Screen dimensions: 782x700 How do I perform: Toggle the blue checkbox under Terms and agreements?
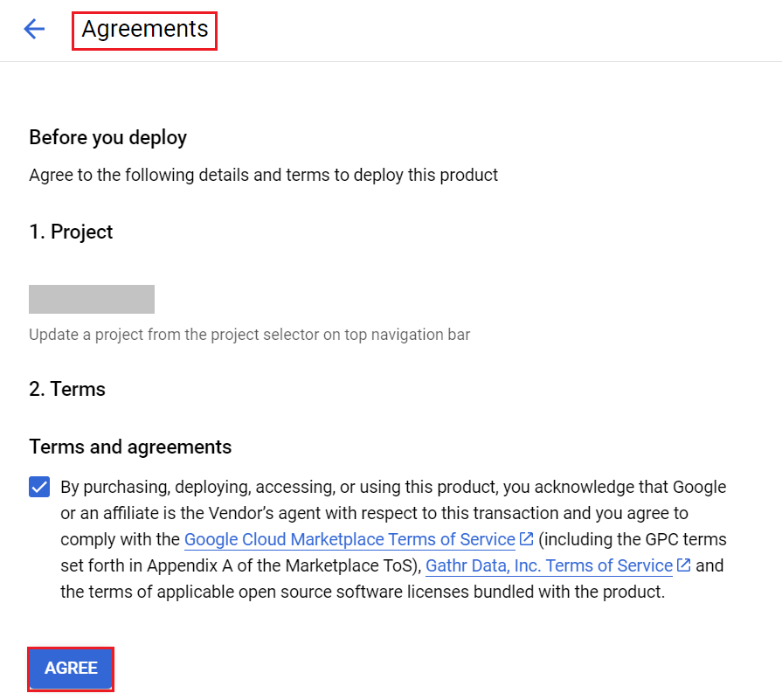[x=38, y=487]
